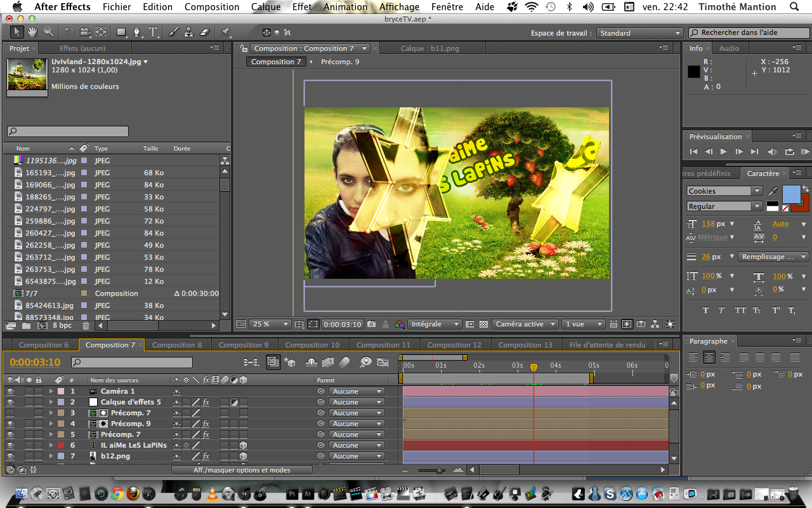This screenshot has width=812, height=508.
Task: Toggle the frame blending timeline switch
Action: [327, 362]
